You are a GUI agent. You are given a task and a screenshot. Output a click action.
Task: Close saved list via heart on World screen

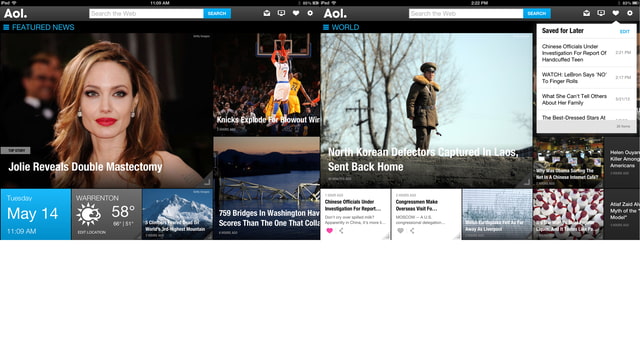[616, 13]
